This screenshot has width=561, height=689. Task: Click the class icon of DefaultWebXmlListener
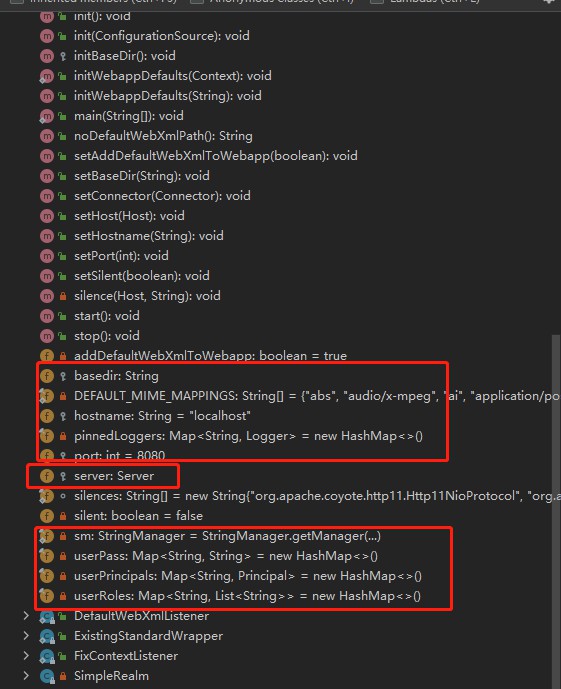click(x=47, y=616)
